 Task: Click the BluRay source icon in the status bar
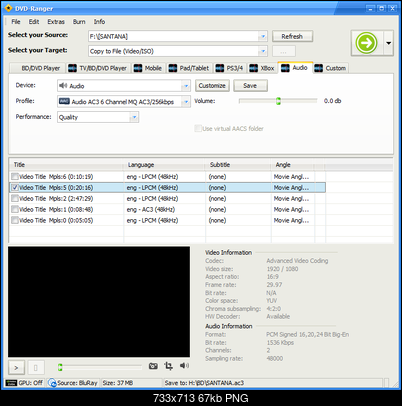pyautogui.click(x=52, y=383)
